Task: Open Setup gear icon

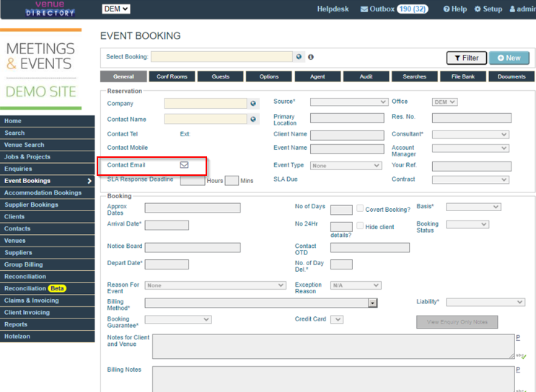Action: [478, 9]
